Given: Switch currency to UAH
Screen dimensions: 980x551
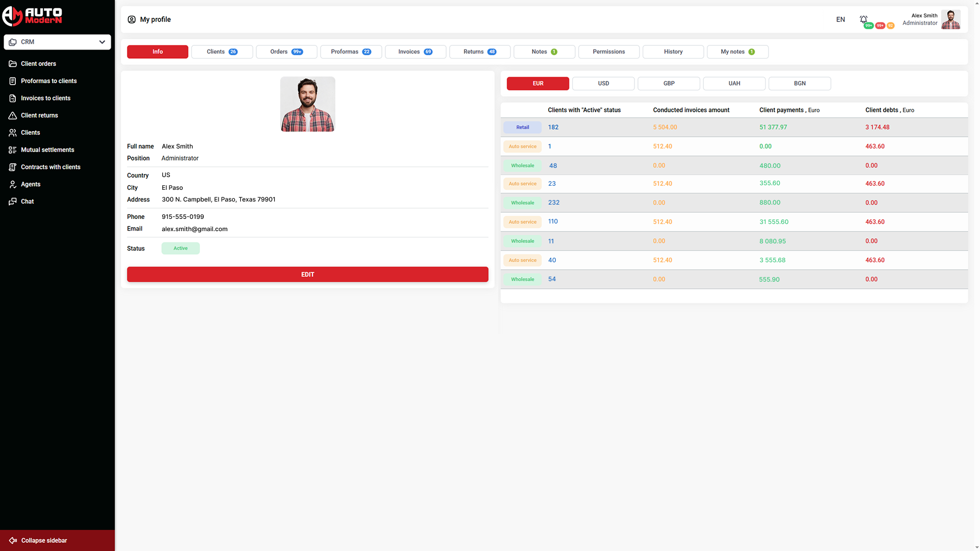Looking at the screenshot, I should point(734,83).
